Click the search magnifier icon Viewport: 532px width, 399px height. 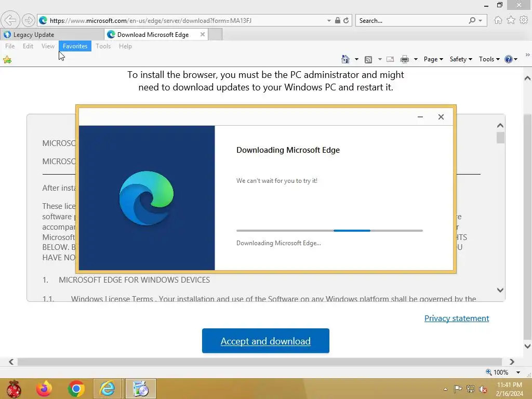(x=472, y=20)
